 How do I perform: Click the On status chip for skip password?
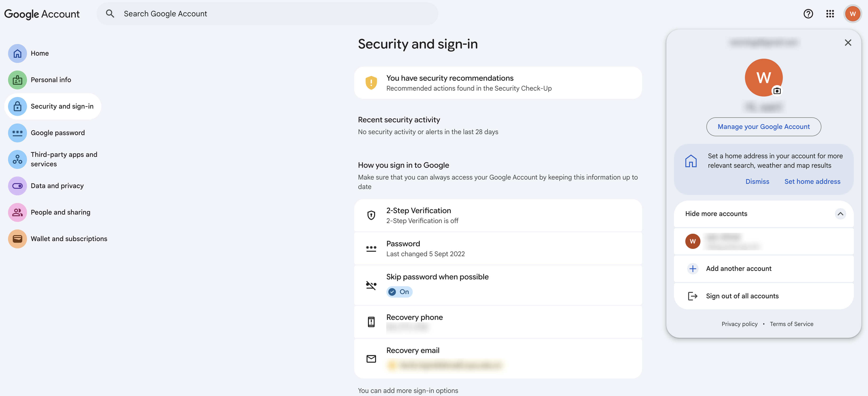point(399,292)
